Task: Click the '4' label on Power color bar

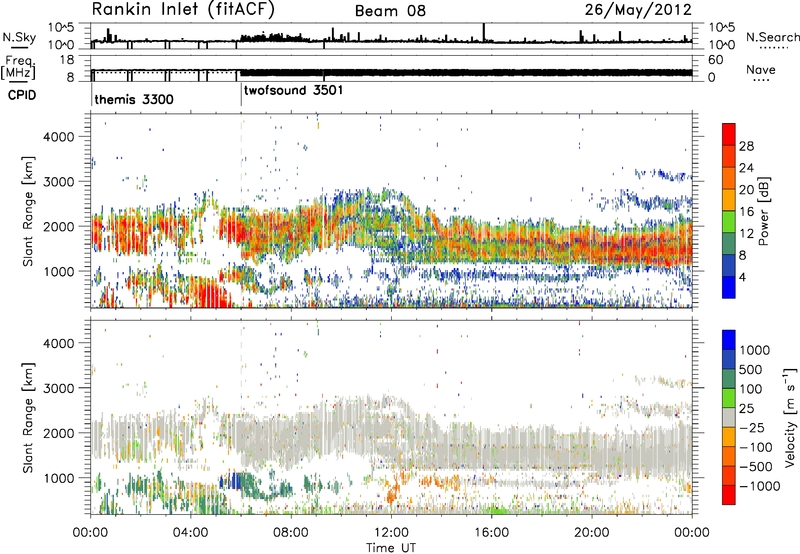Action: [742, 277]
